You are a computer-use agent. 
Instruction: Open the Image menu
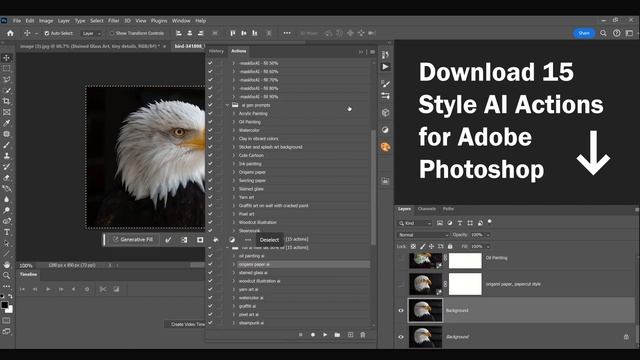coord(46,20)
